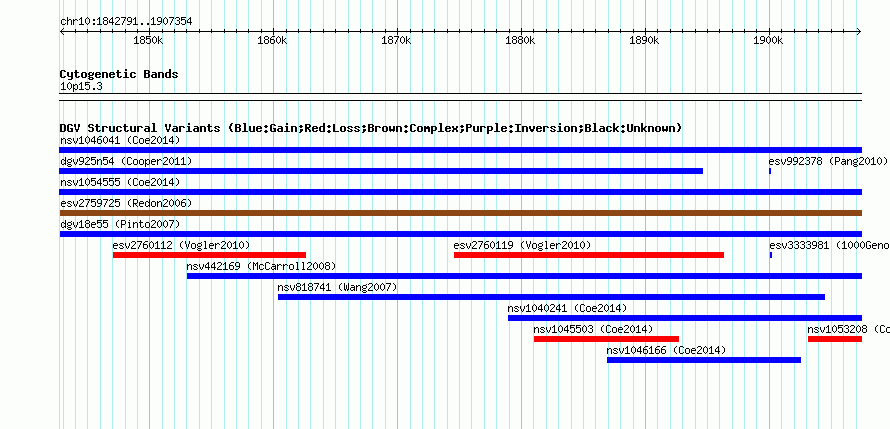The height and width of the screenshot is (429, 890).
Task: Open variant nsv1053208 label at right edge
Action: (x=849, y=329)
